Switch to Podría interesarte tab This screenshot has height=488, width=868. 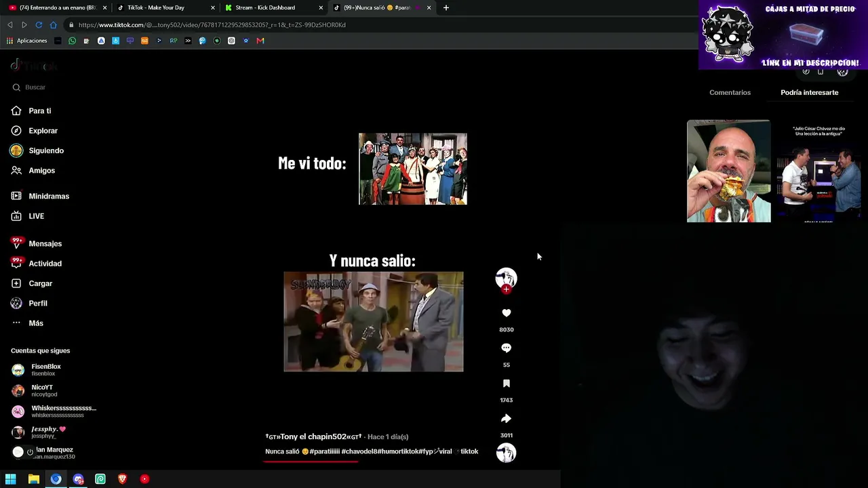[x=809, y=92]
